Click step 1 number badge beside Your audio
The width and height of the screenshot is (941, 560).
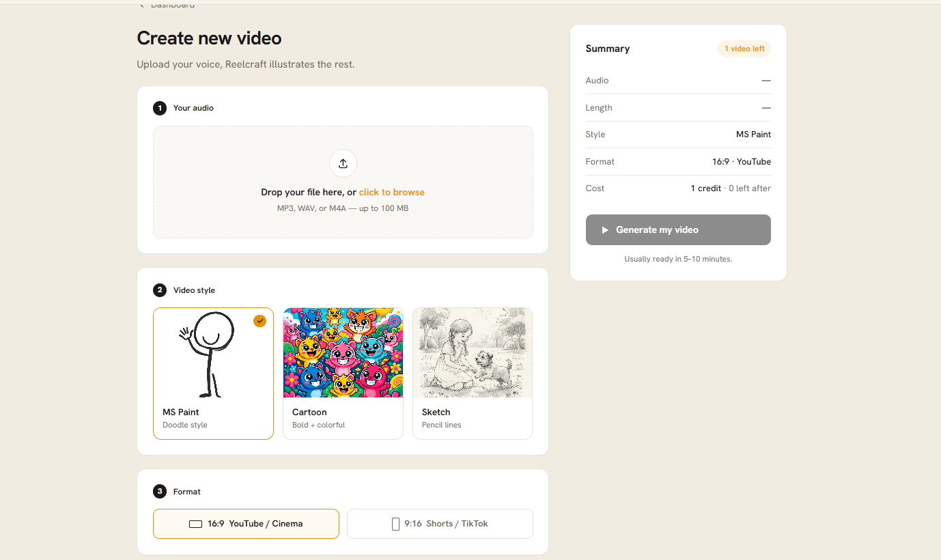pos(160,108)
